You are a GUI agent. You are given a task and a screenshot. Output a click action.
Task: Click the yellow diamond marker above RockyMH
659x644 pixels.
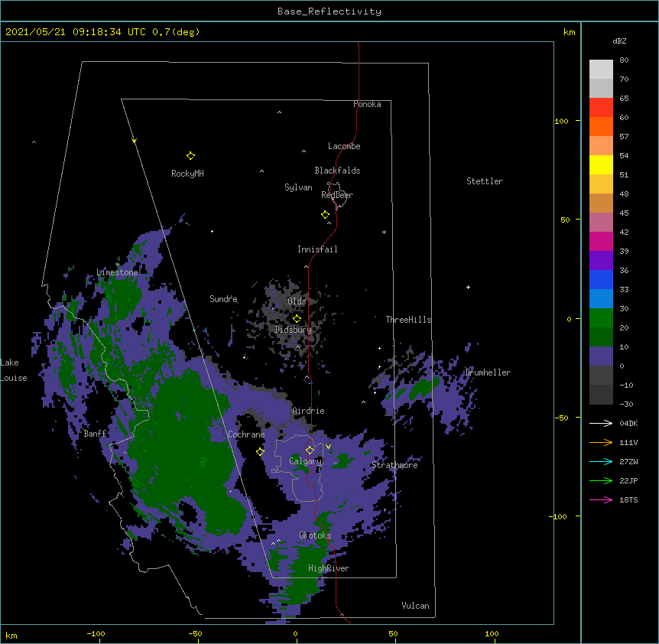pyautogui.click(x=190, y=156)
